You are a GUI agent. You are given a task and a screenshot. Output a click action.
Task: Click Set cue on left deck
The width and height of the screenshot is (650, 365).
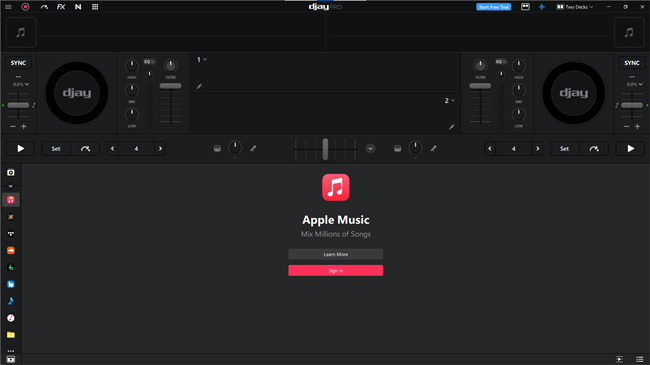(x=56, y=148)
